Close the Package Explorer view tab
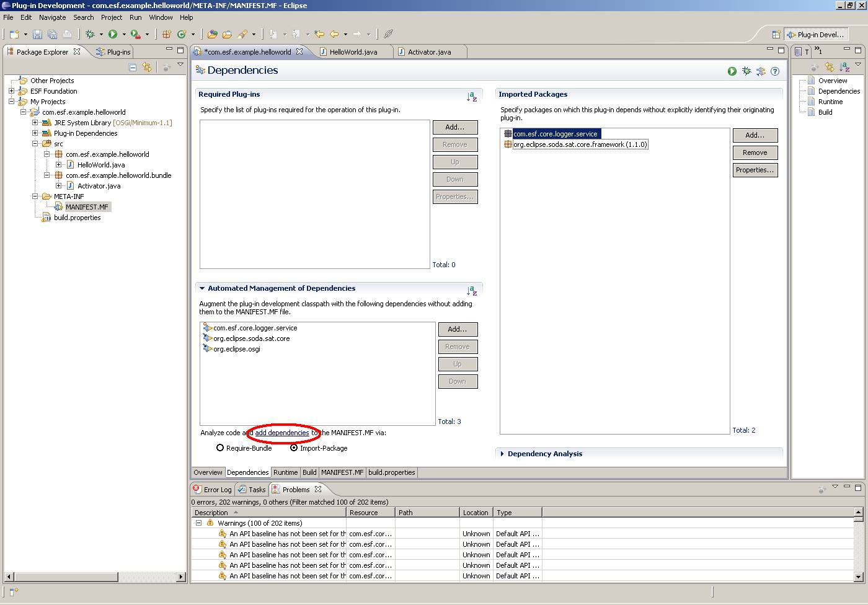 (x=77, y=51)
